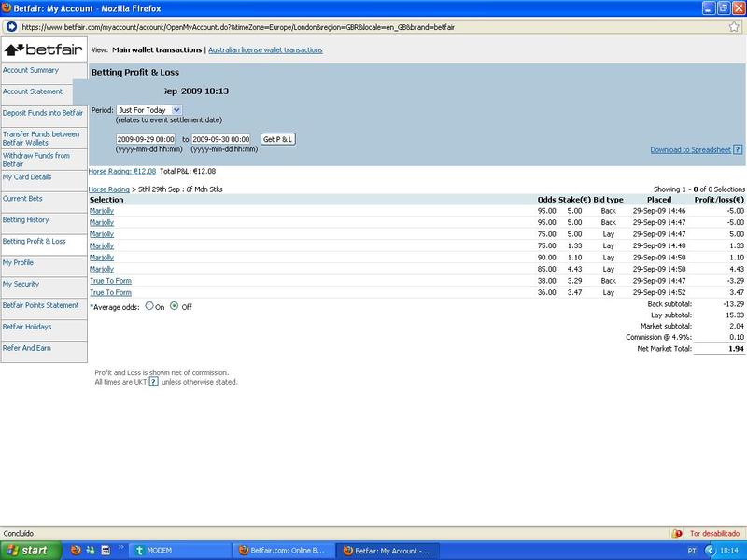Viewport: 747px width, 560px height.
Task: Open Transfer Funds between Betfair Wallets
Action: click(x=41, y=138)
